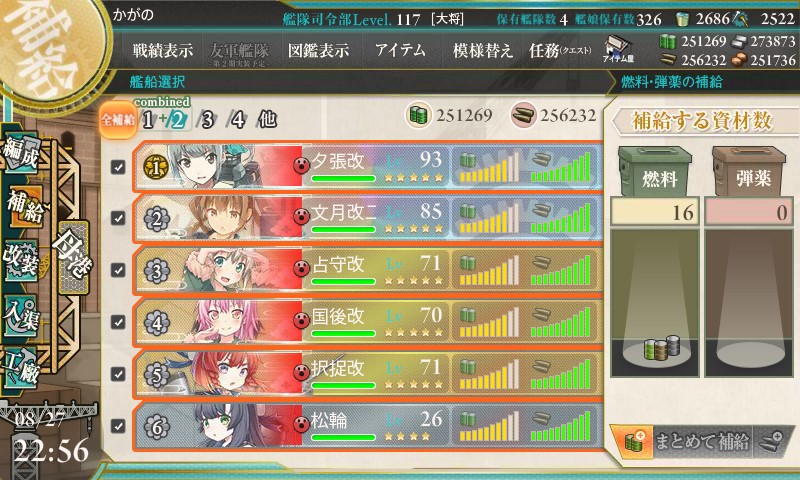Uncheck the 夕張改 ship checkbox
The width and height of the screenshot is (800, 480).
(118, 167)
